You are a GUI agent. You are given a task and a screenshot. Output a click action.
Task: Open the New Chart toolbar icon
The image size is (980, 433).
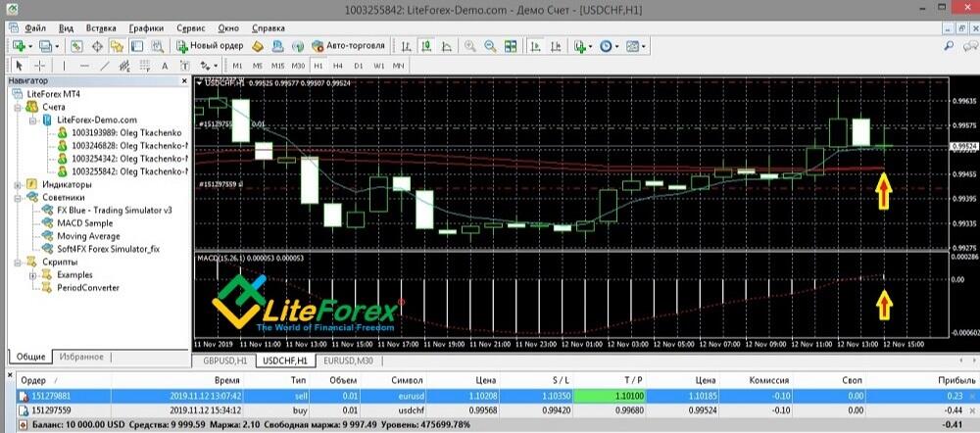pos(19,46)
